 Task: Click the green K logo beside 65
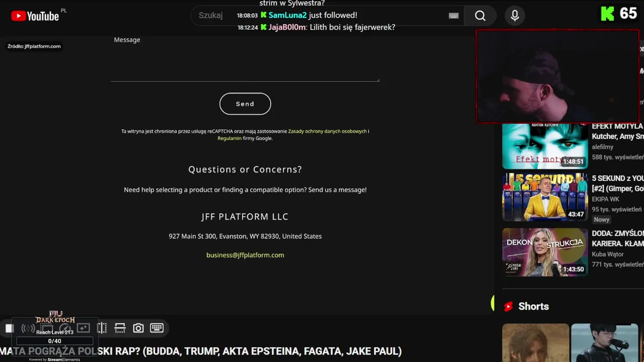(x=607, y=14)
